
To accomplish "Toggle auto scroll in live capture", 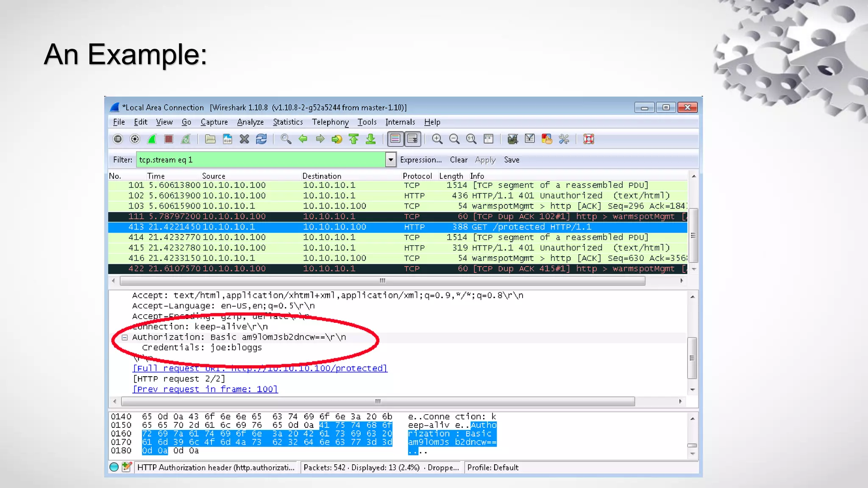I will tap(412, 139).
